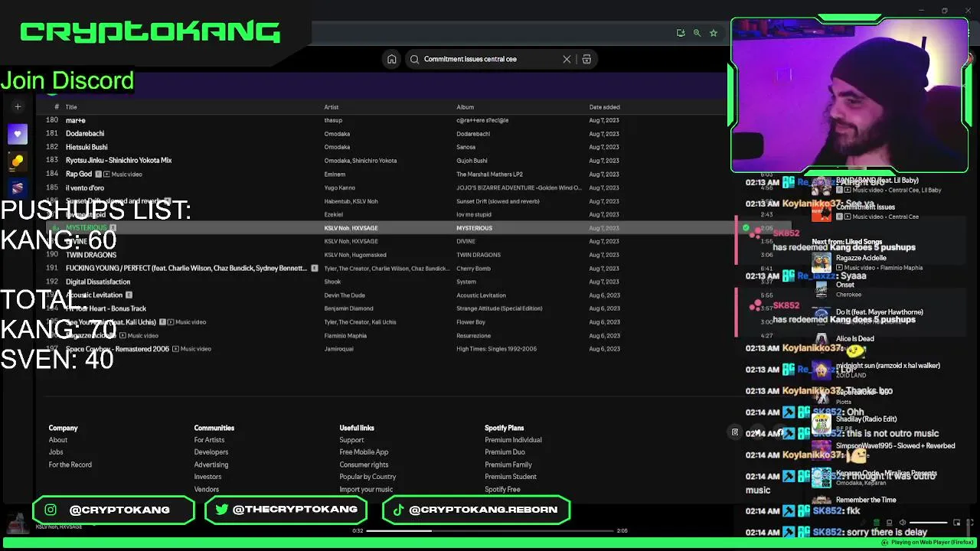Open For Artists footer link
This screenshot has height=551, width=980.
pyautogui.click(x=209, y=440)
